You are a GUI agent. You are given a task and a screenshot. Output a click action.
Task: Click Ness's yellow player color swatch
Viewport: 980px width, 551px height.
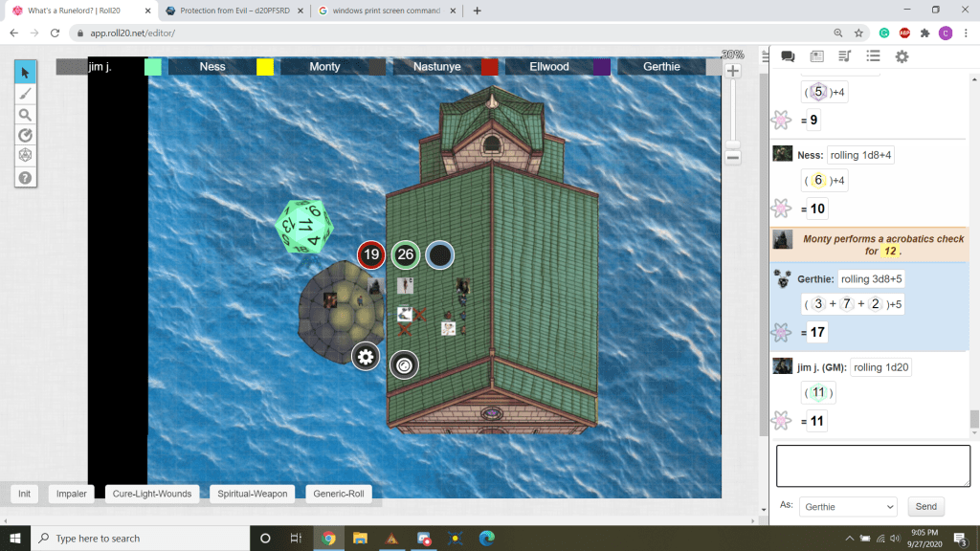coord(265,67)
